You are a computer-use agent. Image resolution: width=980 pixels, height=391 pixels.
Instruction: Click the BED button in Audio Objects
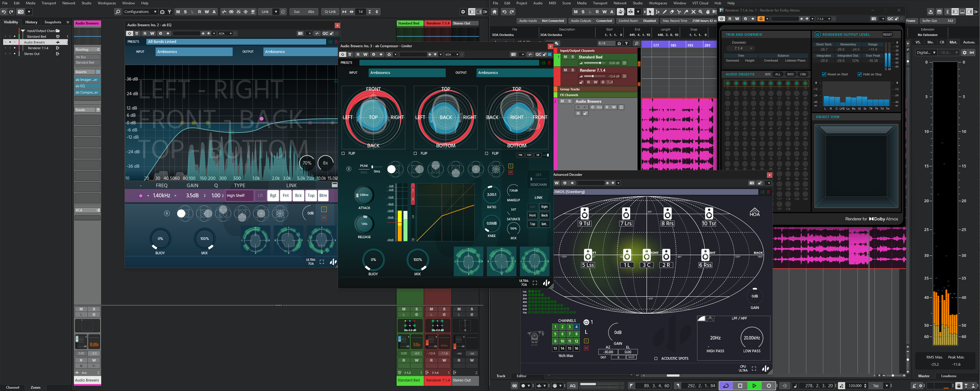[791, 74]
